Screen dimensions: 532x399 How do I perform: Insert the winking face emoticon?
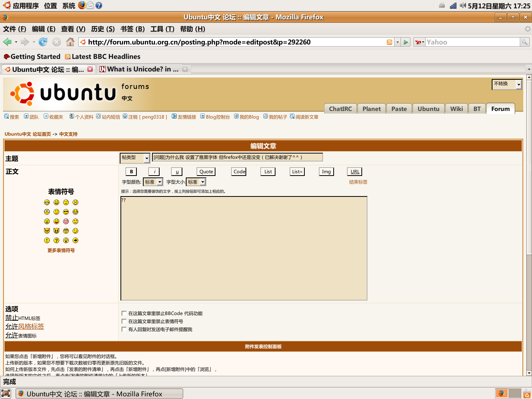[x=75, y=231]
